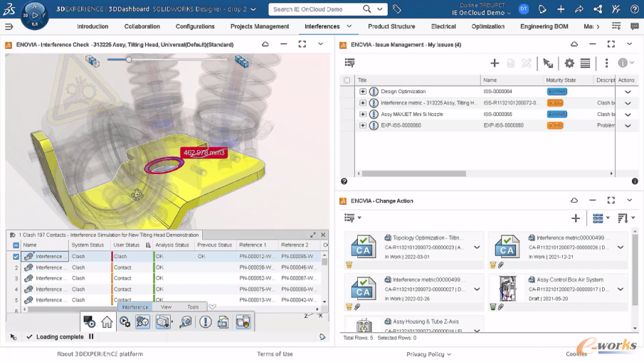Open About 3DEXPERIENCE platform link
Viewport: 644px width, 362px height.
tap(100, 353)
